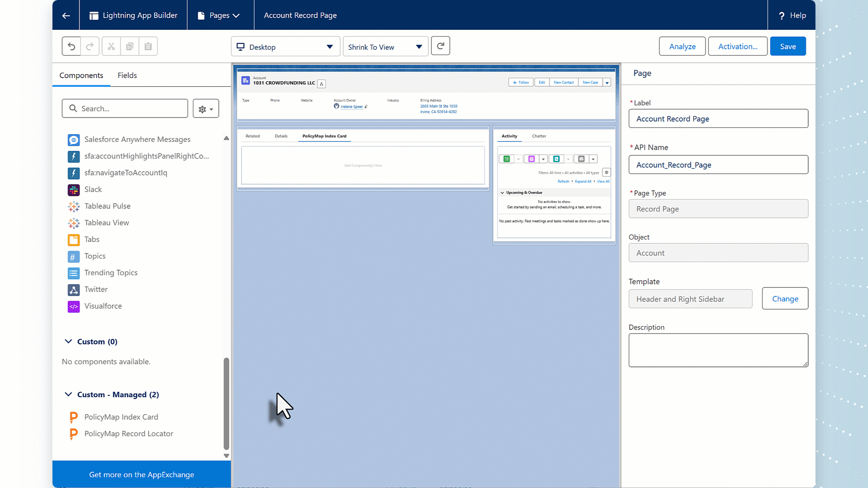Click inside the Description text box
Screen dimensions: 868x488
point(718,350)
